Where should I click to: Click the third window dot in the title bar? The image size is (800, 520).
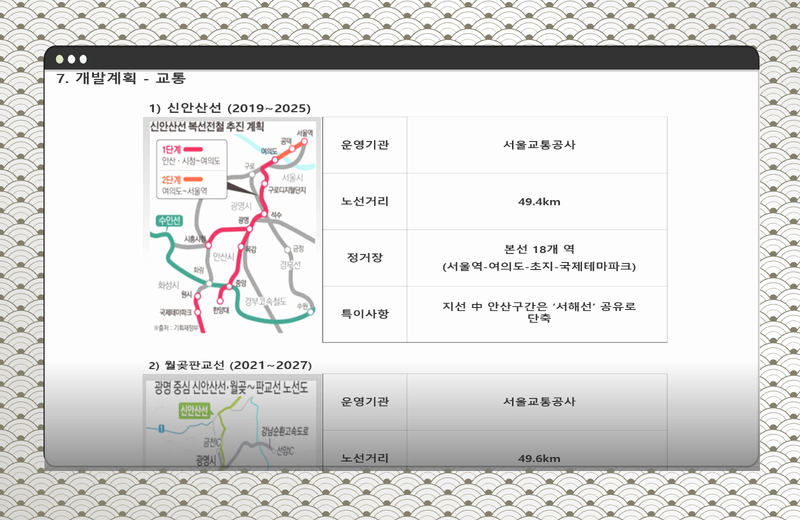83,59
